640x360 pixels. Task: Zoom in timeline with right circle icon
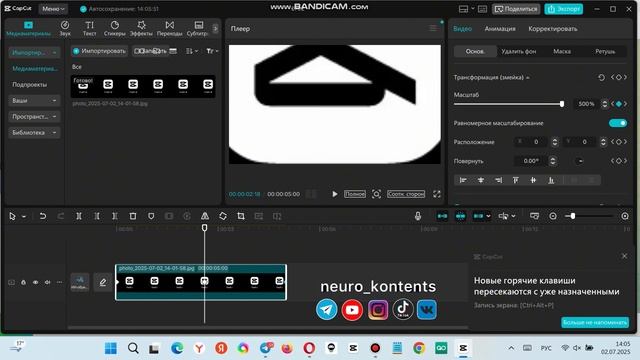[625, 216]
